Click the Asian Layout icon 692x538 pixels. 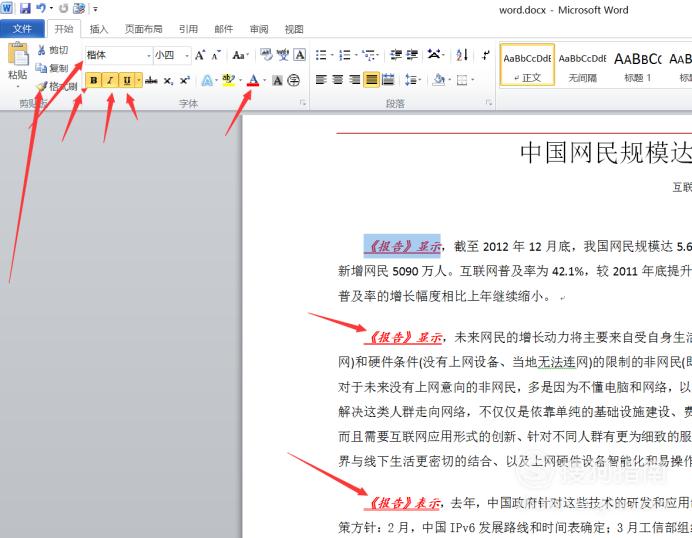click(x=434, y=55)
